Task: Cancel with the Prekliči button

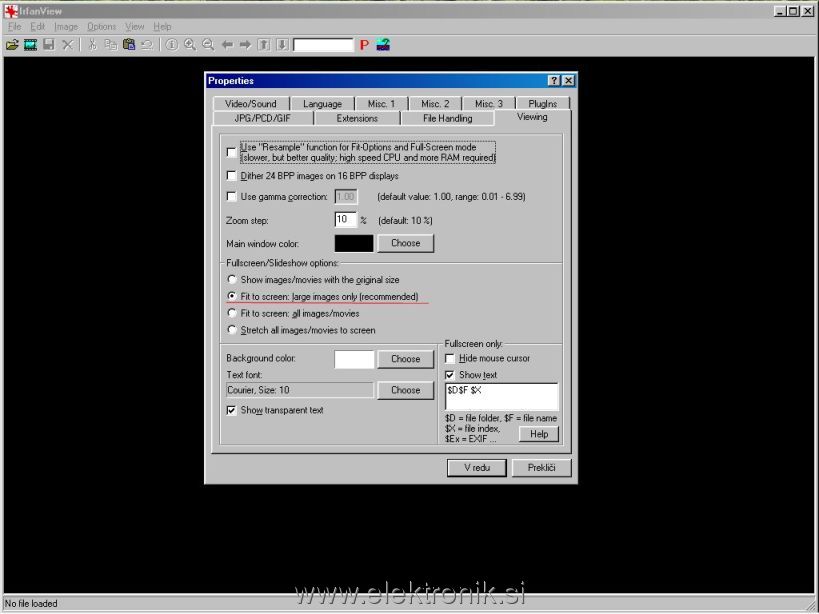Action: pyautogui.click(x=542, y=468)
